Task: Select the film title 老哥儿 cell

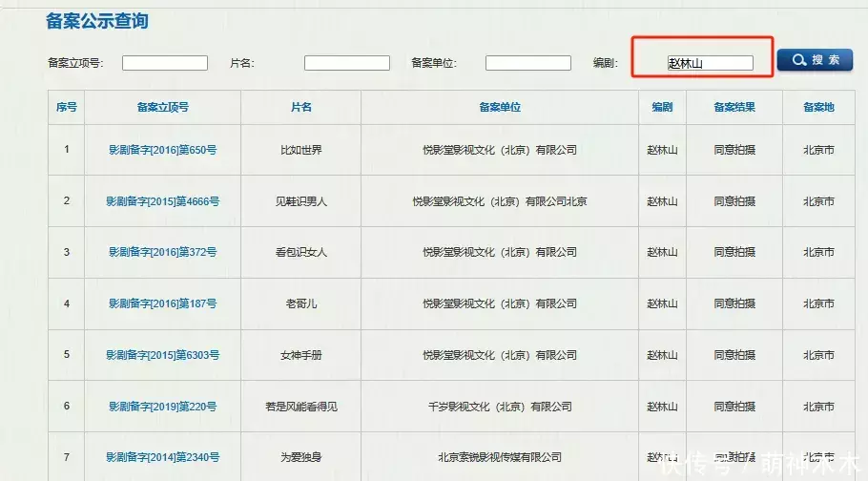Action: (x=300, y=303)
